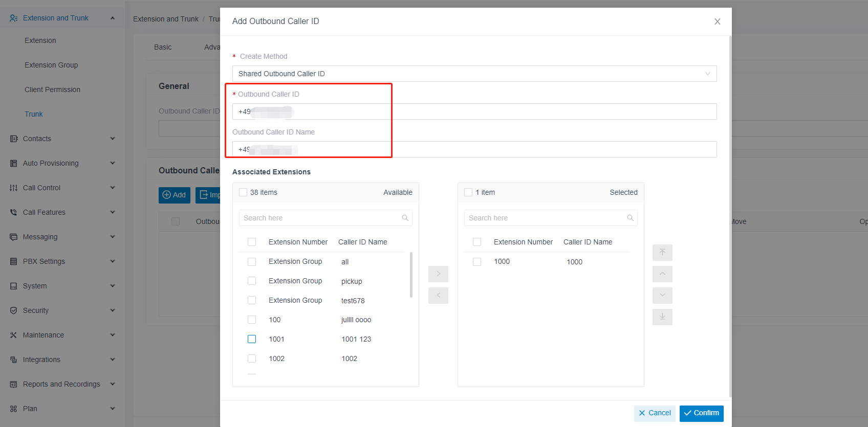Expand Security menu chevron
Viewport: 868px width, 427px height.
[x=113, y=310]
